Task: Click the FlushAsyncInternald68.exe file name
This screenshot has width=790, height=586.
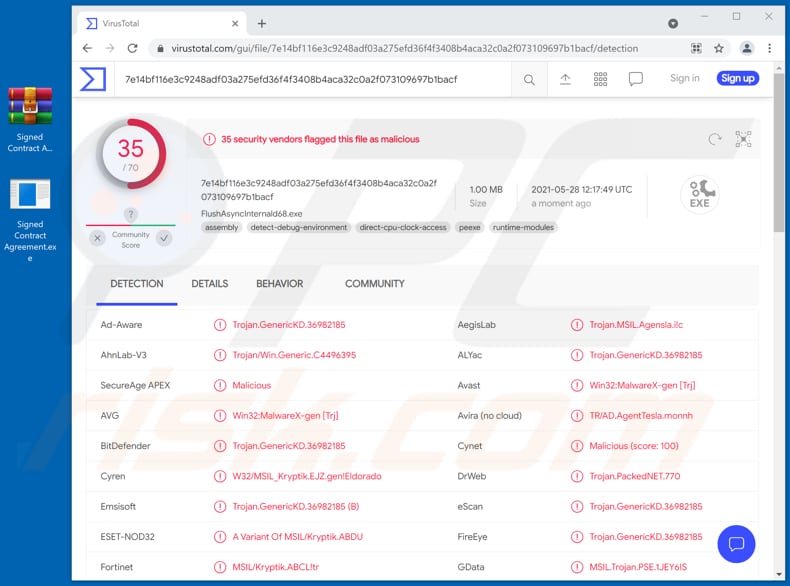Action: 251,214
